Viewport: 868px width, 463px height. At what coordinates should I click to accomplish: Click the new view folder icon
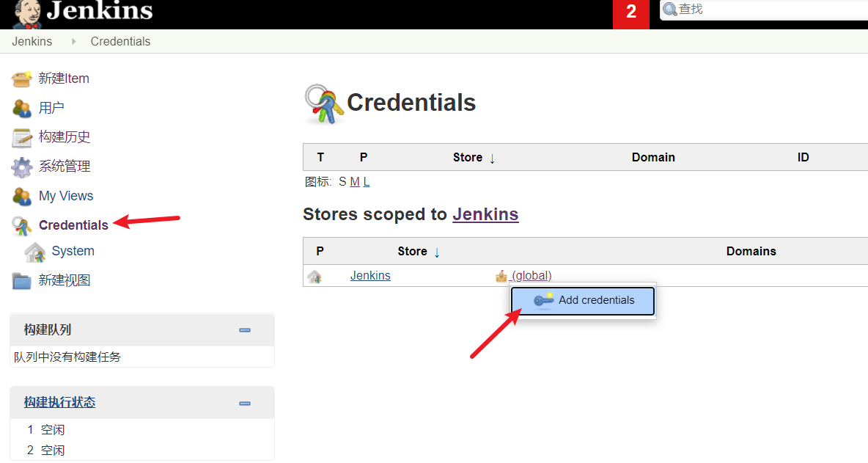(21, 281)
